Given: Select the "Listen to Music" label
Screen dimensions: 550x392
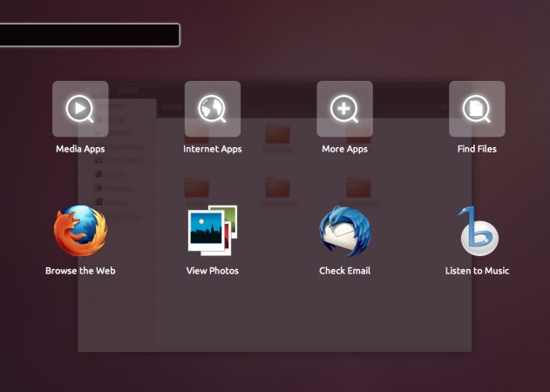Looking at the screenshot, I should 477,271.
